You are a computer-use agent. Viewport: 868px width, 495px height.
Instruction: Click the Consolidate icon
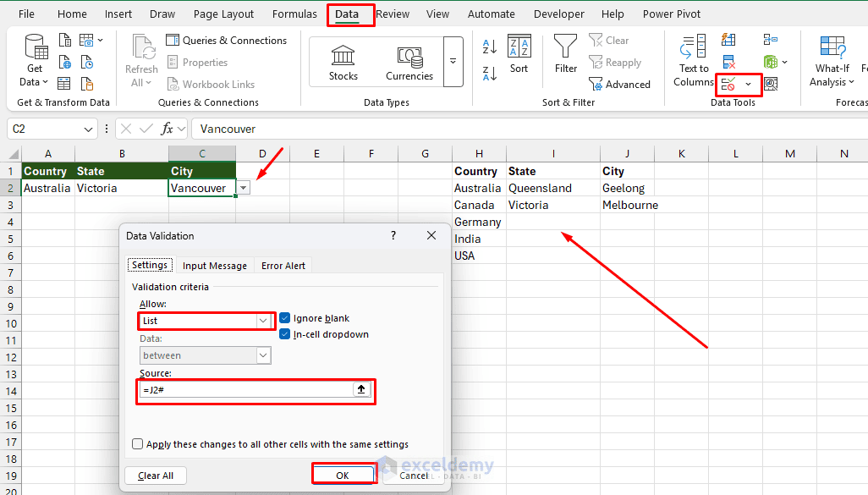click(771, 40)
